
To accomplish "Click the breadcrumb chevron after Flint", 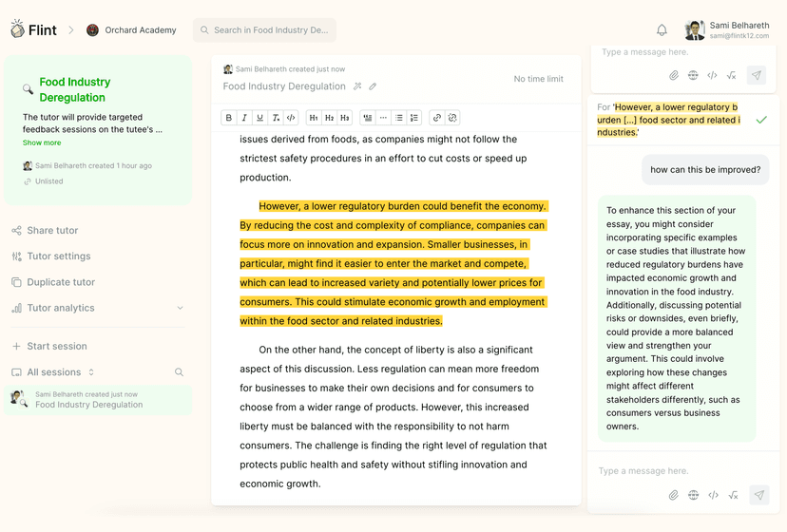I will (70, 30).
